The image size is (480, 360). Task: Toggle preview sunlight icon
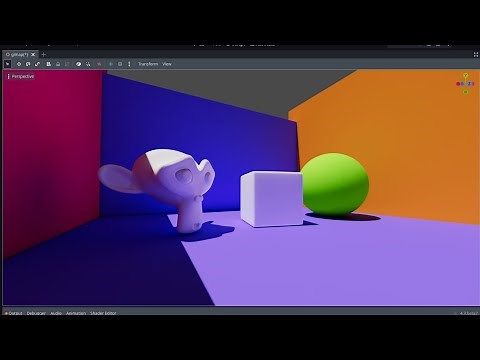pos(111,64)
